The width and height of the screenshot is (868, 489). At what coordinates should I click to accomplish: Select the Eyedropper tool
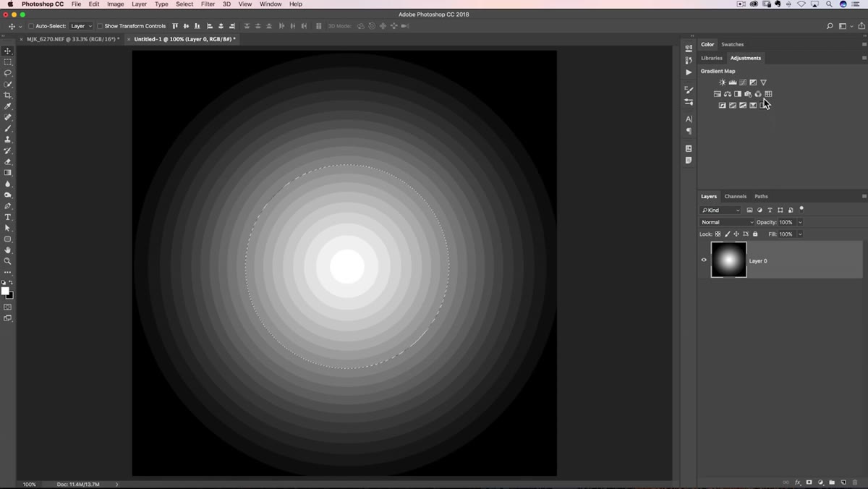coord(8,106)
